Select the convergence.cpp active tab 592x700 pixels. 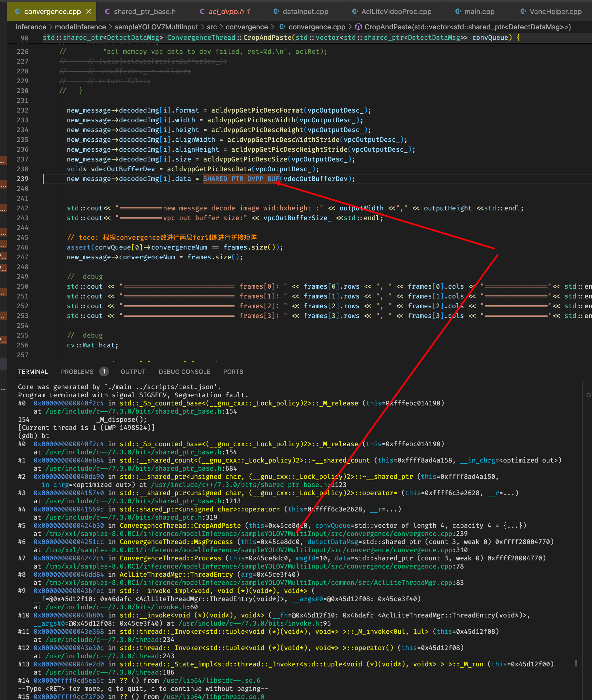coord(52,11)
